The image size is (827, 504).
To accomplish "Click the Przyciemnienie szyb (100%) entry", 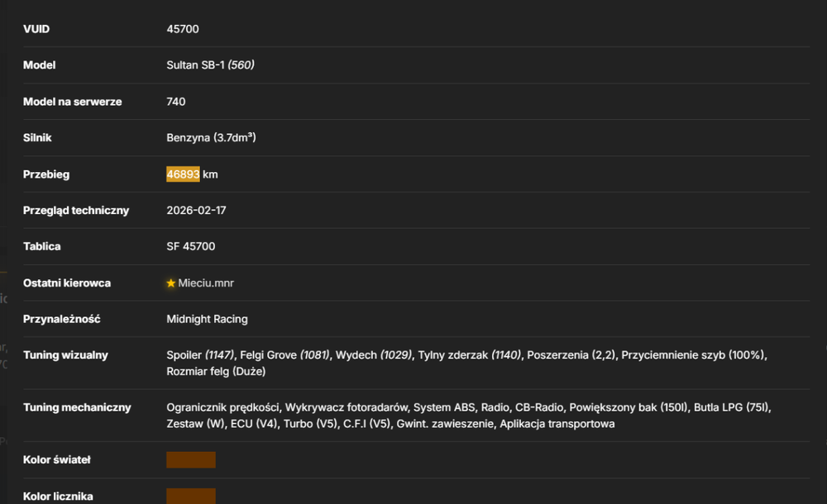I will [x=692, y=354].
